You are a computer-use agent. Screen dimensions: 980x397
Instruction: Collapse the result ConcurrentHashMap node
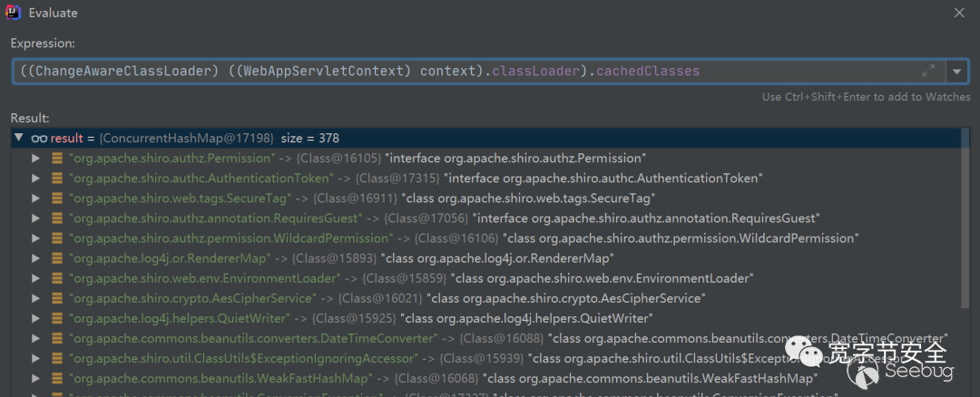pyautogui.click(x=19, y=138)
